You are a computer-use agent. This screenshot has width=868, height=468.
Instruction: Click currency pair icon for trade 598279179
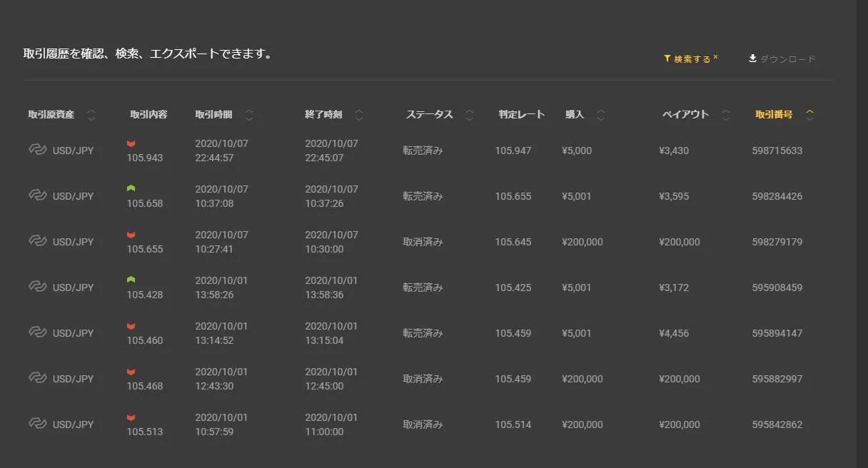coord(37,241)
